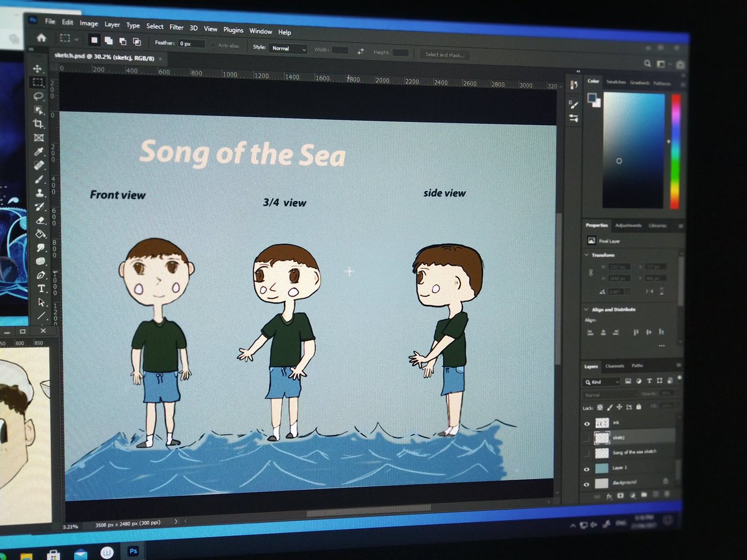Toggle lock transparent pixels
This screenshot has width=747, height=560.
pyautogui.click(x=600, y=407)
